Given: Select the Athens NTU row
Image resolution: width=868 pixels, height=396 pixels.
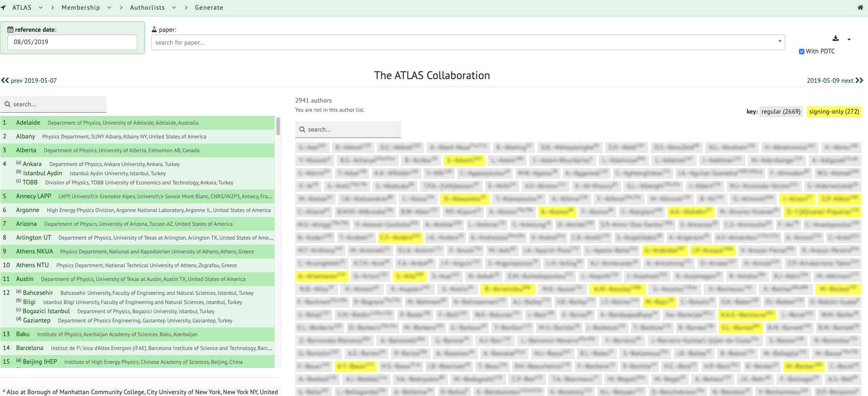Looking at the screenshot, I should (x=137, y=265).
